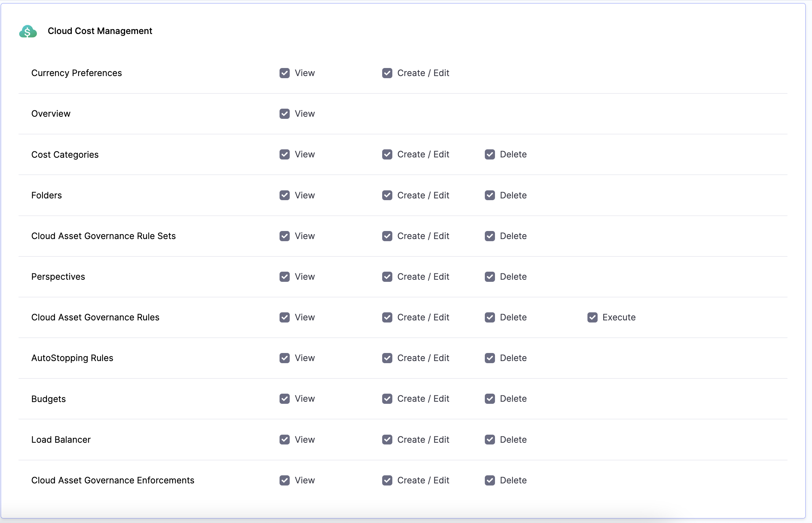Uncheck View permission for Budgets
The width and height of the screenshot is (812, 523).
coord(284,399)
